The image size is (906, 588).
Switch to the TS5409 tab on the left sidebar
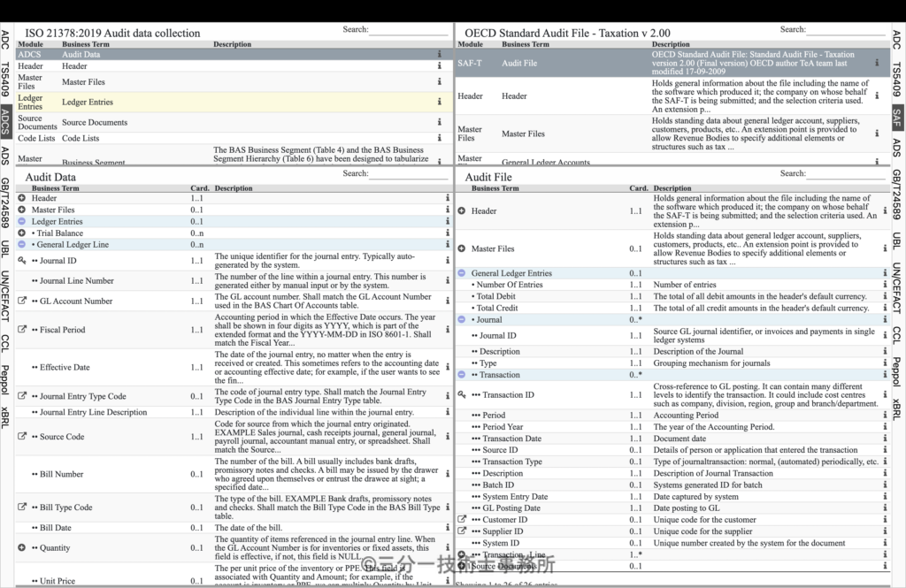coord(5,79)
